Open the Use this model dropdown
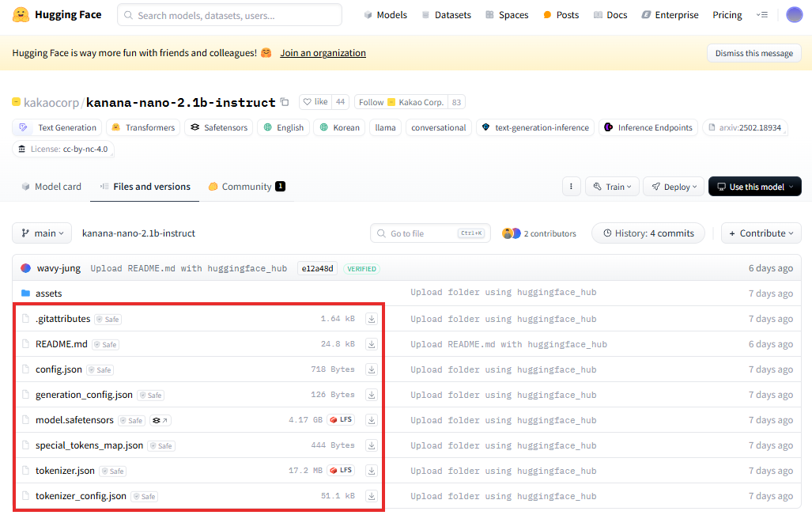812x515 pixels. pos(754,187)
